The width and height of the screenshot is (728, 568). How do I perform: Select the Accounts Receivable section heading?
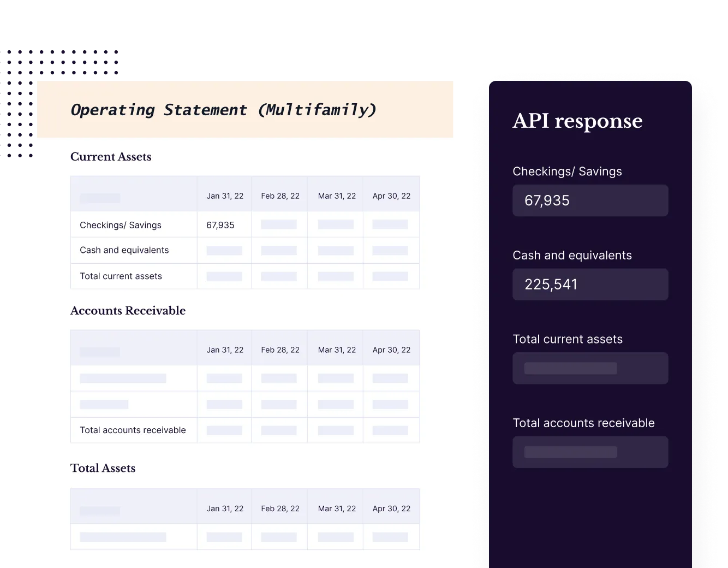(128, 311)
